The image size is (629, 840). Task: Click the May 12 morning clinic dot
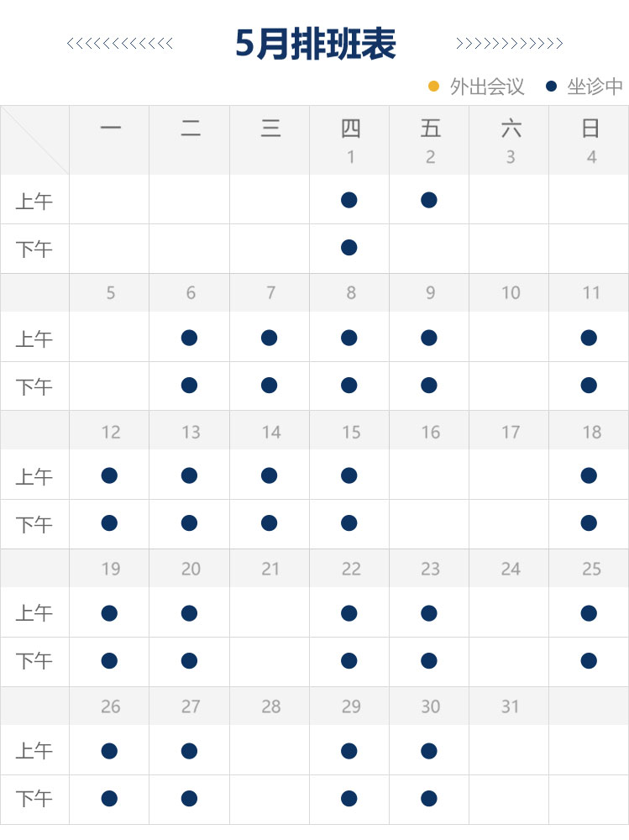pos(109,475)
